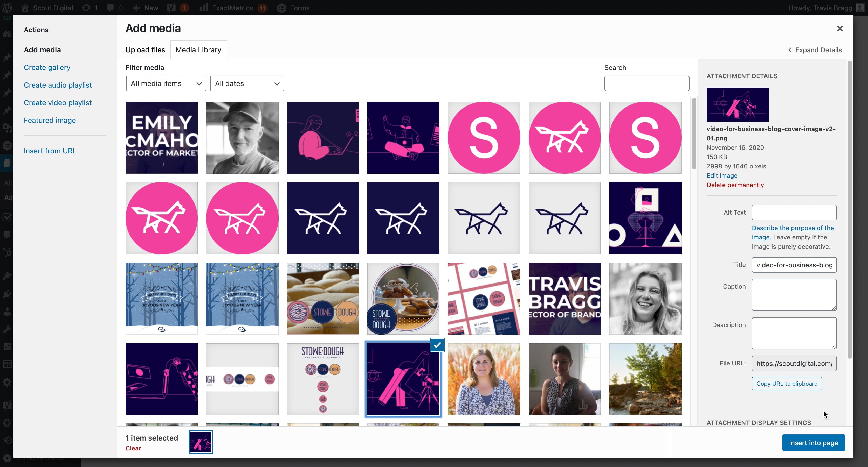Click the Description text area
Screen dimensions: 868x467
tap(794, 333)
